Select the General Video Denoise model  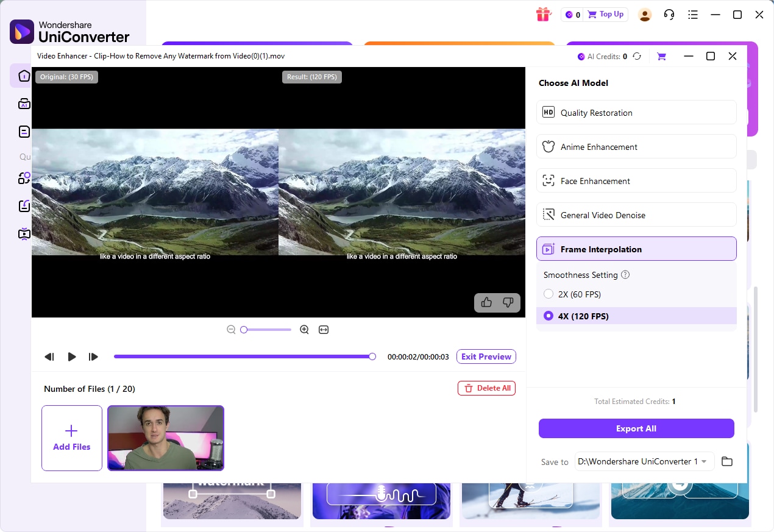636,215
